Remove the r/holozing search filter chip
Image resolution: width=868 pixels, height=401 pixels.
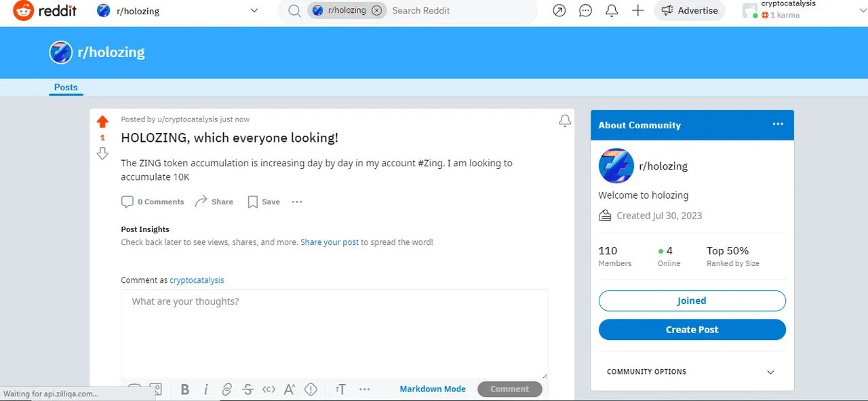376,10
